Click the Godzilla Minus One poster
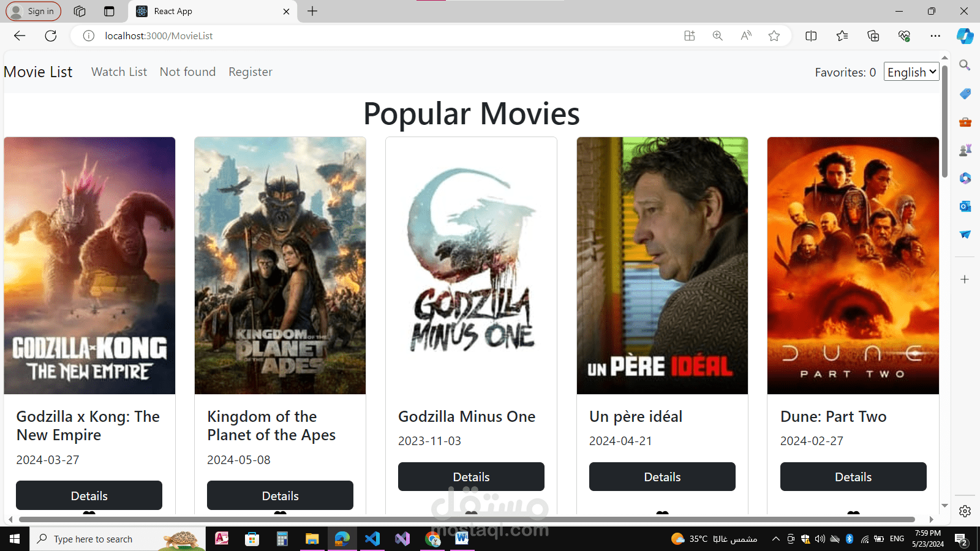This screenshot has height=551, width=980. click(x=471, y=266)
